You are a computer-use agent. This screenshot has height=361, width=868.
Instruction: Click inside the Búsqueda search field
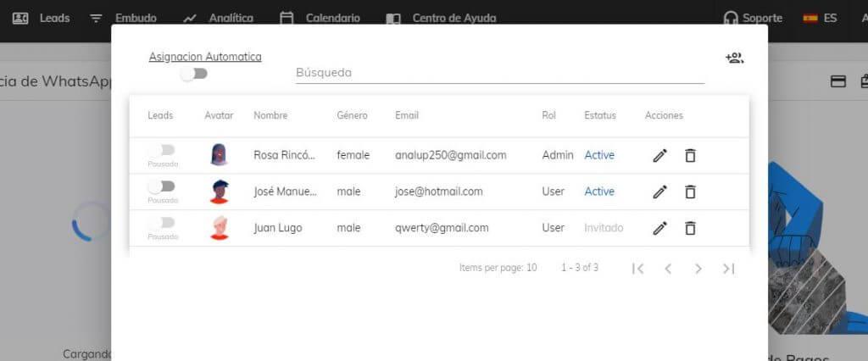[500, 73]
